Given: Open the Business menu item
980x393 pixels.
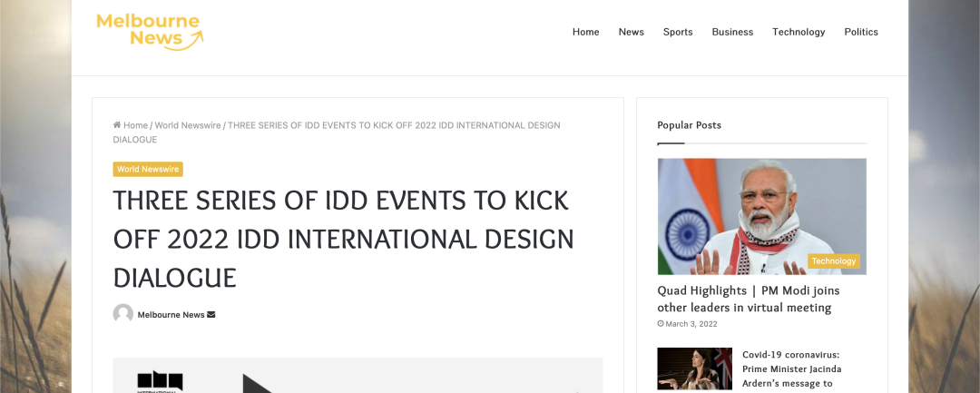Looking at the screenshot, I should pos(732,32).
